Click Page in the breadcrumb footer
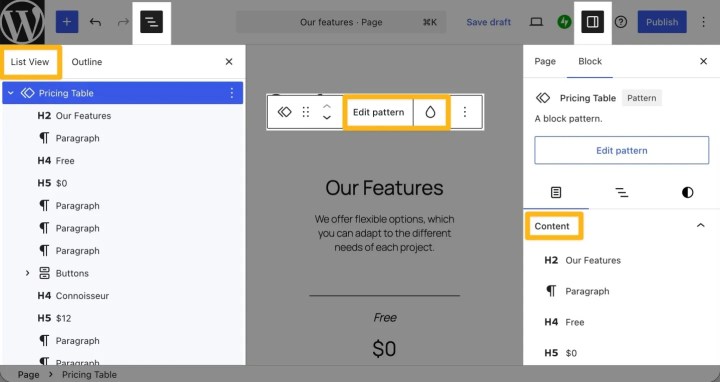 coord(28,375)
